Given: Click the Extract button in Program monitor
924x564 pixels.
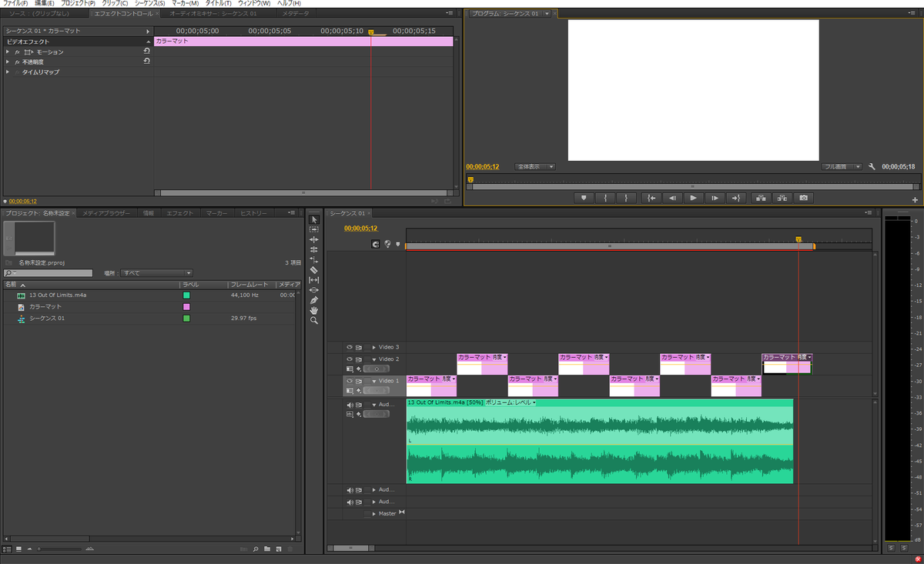Looking at the screenshot, I should (x=782, y=198).
